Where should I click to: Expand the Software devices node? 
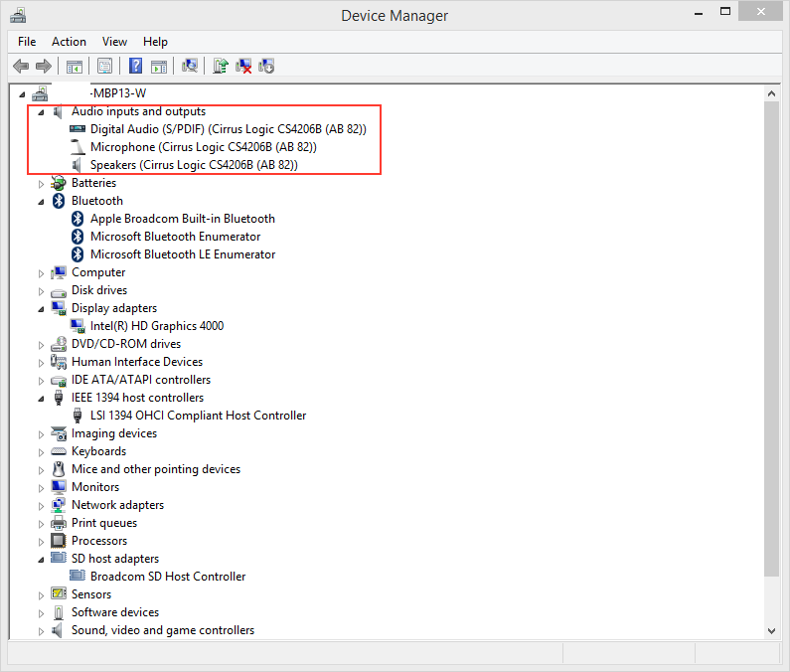(x=42, y=613)
